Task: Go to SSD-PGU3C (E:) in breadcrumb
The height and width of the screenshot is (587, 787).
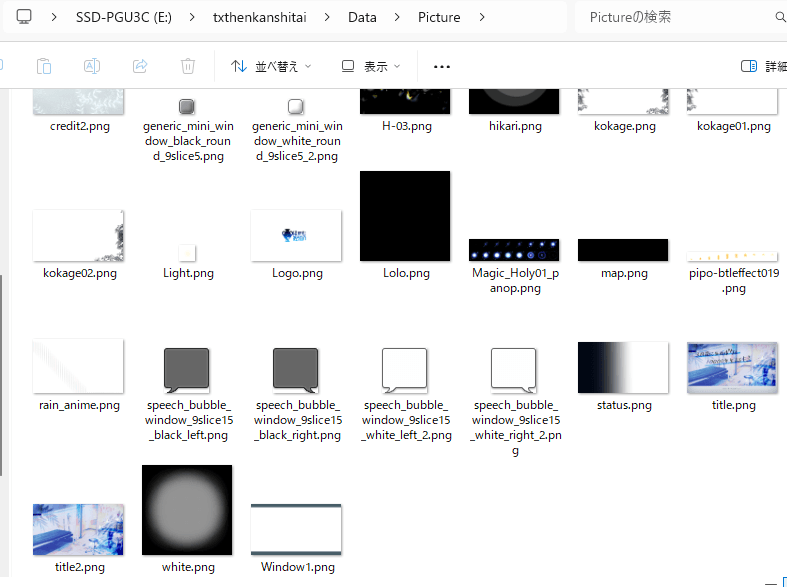Action: 127,17
